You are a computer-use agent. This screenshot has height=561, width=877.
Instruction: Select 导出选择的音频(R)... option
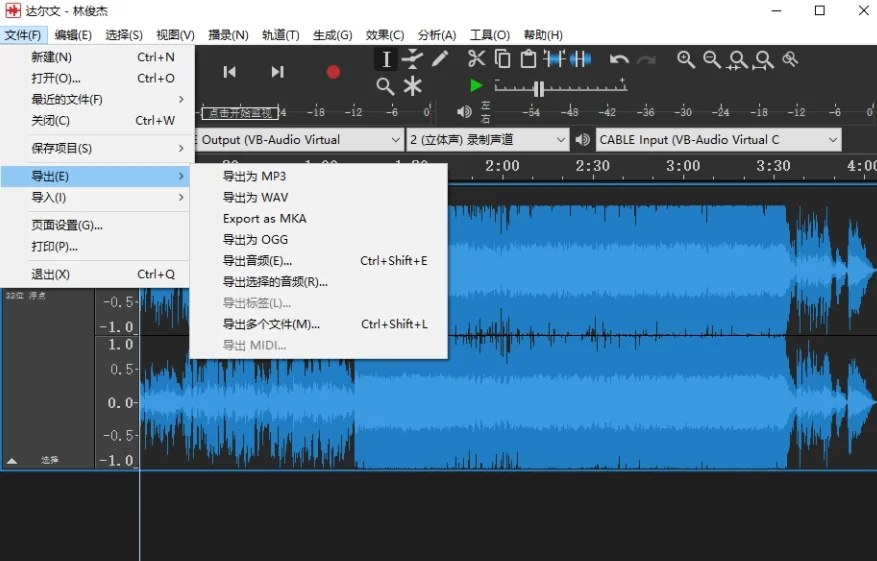[x=319, y=282]
